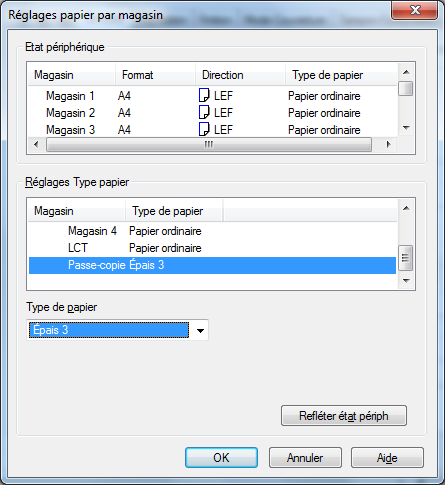This screenshot has height=485, width=445.
Task: Click Papier ordinaire cell for Magasin 4
Action: (165, 231)
